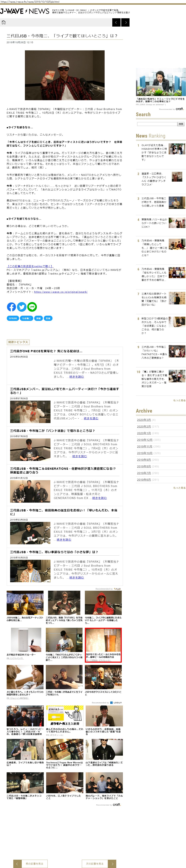Open the J-WAVE NEWS logo
The height and width of the screenshot is (868, 186).
(x=25, y=11)
